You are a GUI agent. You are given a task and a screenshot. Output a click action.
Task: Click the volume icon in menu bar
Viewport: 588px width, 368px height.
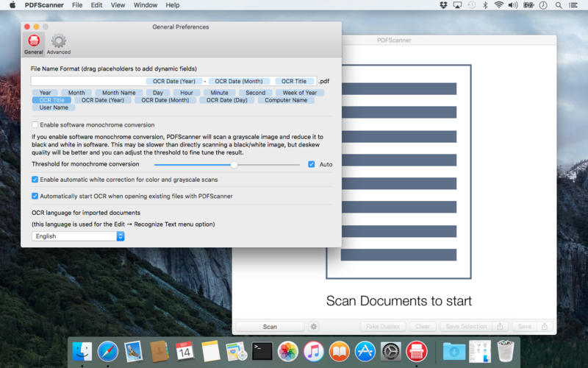tap(513, 5)
